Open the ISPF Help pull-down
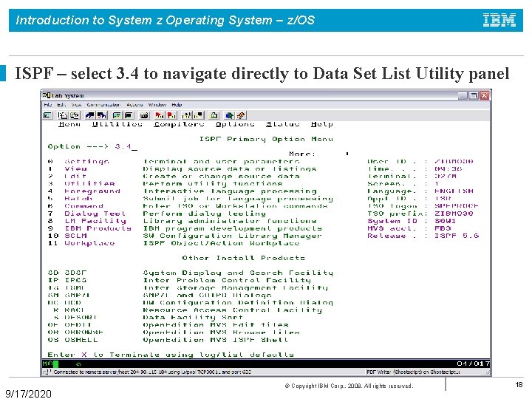The image size is (532, 399). [322, 124]
